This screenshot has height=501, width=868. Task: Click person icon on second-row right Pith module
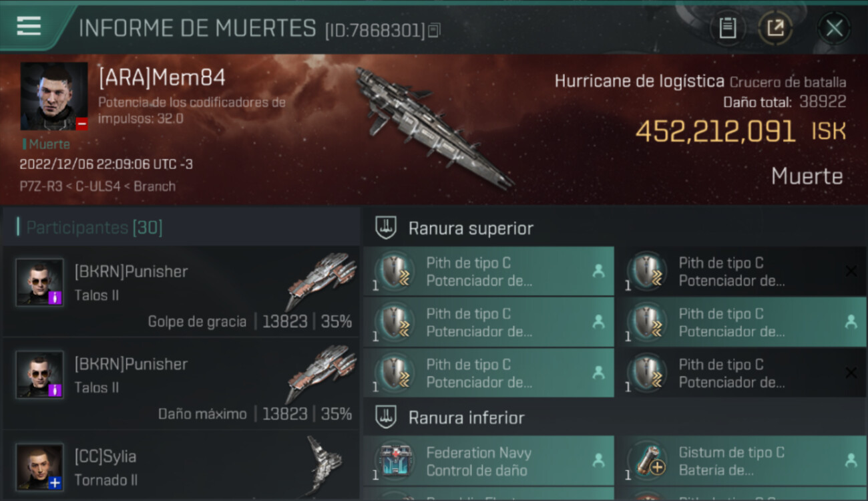pyautogui.click(x=851, y=322)
